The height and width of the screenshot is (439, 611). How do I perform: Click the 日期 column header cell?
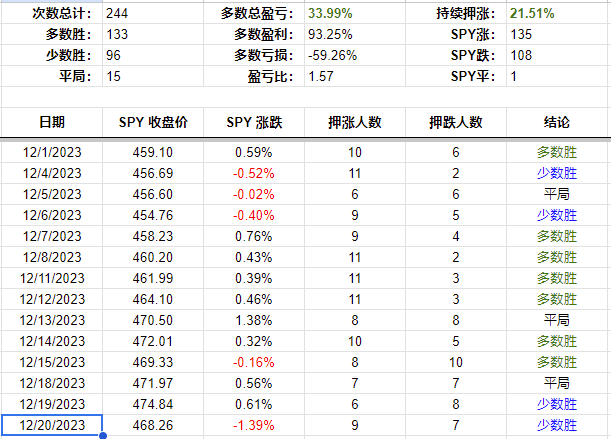pos(52,122)
